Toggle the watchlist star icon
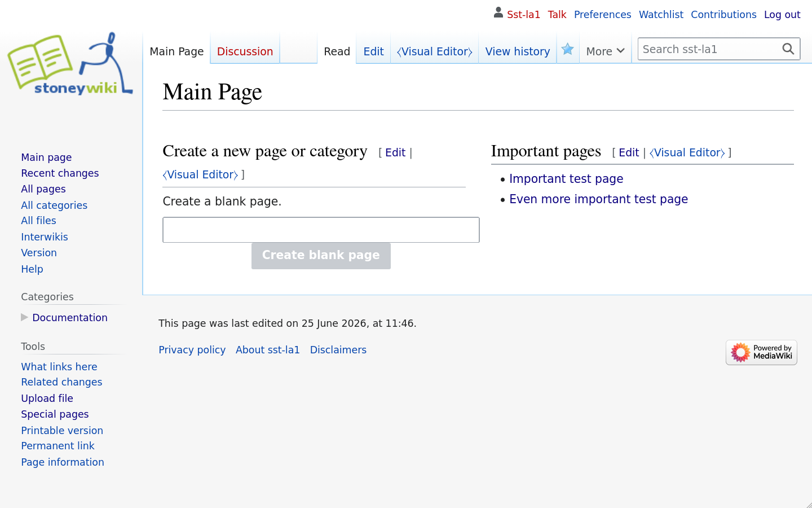This screenshot has width=812, height=508. [568, 50]
